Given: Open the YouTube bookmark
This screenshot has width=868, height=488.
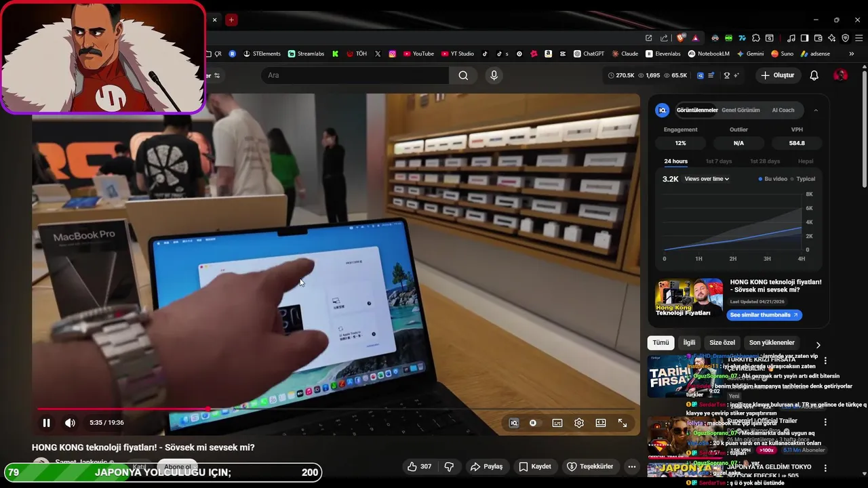Looking at the screenshot, I should pos(418,54).
